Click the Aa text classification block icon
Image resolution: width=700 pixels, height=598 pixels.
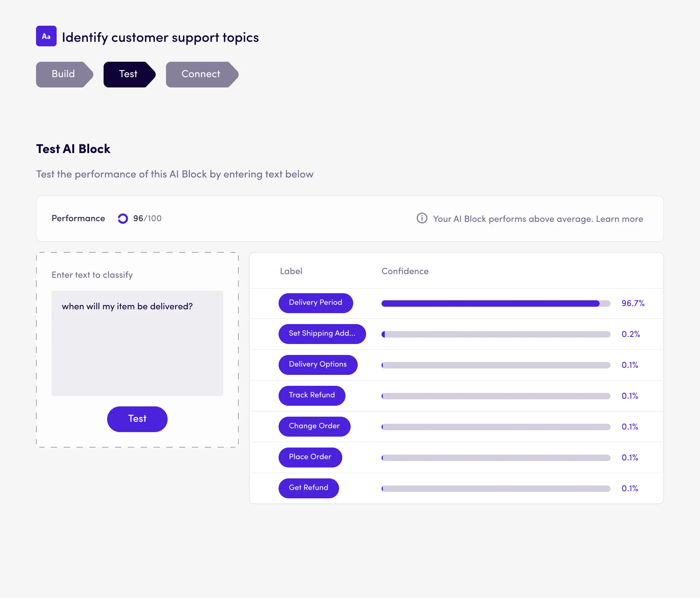click(x=46, y=36)
